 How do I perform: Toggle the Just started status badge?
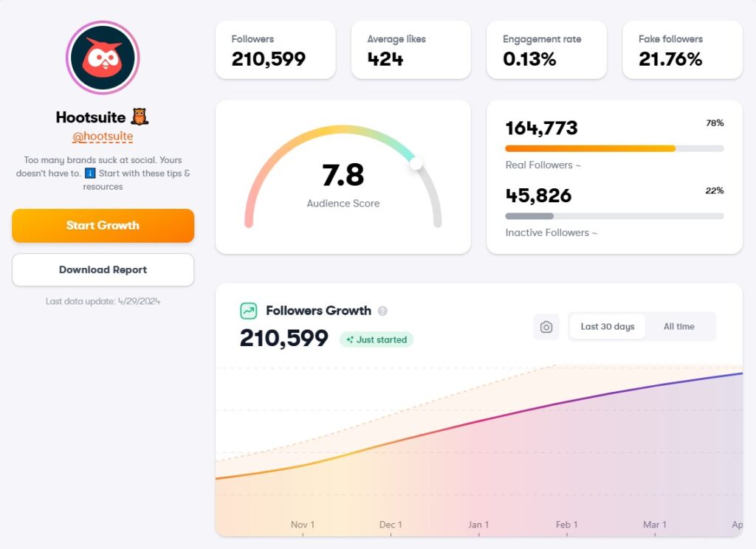pos(377,339)
